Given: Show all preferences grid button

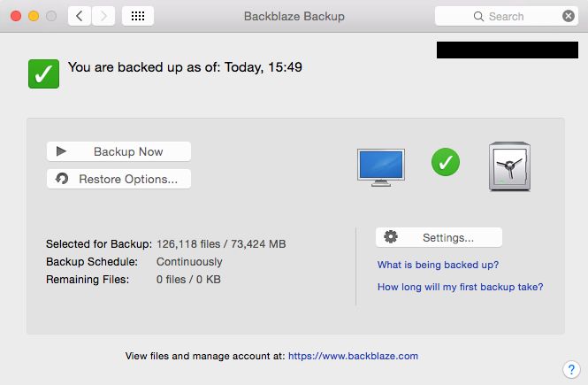Looking at the screenshot, I should (x=137, y=16).
